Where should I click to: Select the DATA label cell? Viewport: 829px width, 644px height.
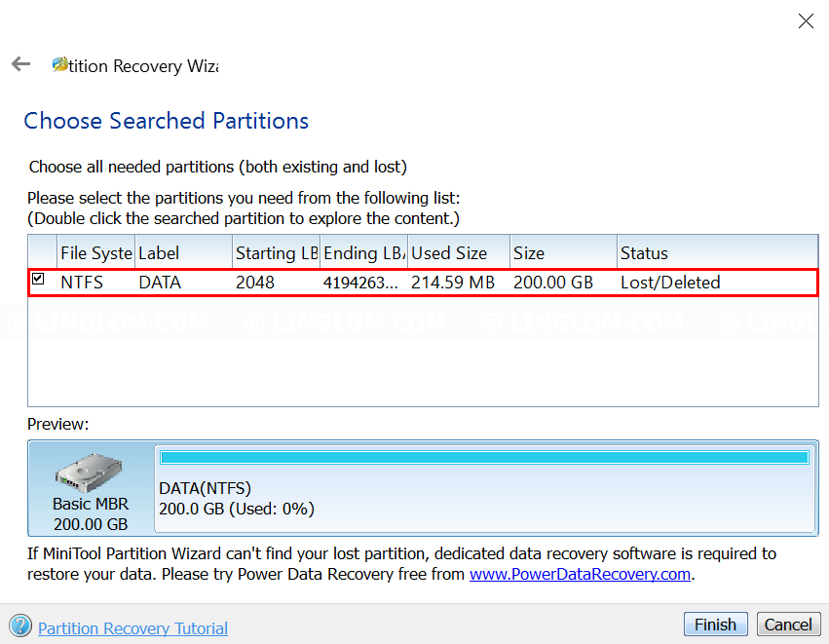tap(160, 283)
